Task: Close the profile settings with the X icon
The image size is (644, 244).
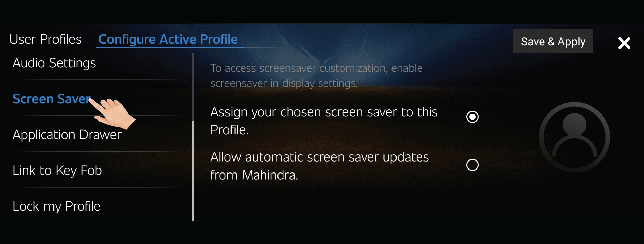Action: [x=624, y=43]
